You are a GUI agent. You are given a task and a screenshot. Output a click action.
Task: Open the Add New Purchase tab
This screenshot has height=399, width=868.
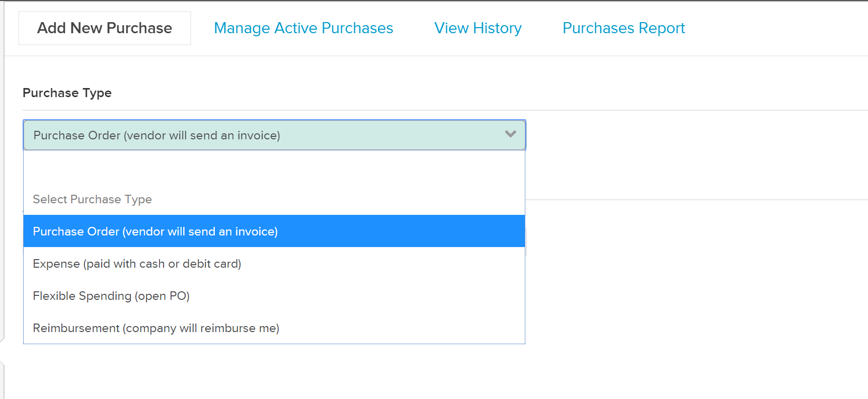105,28
